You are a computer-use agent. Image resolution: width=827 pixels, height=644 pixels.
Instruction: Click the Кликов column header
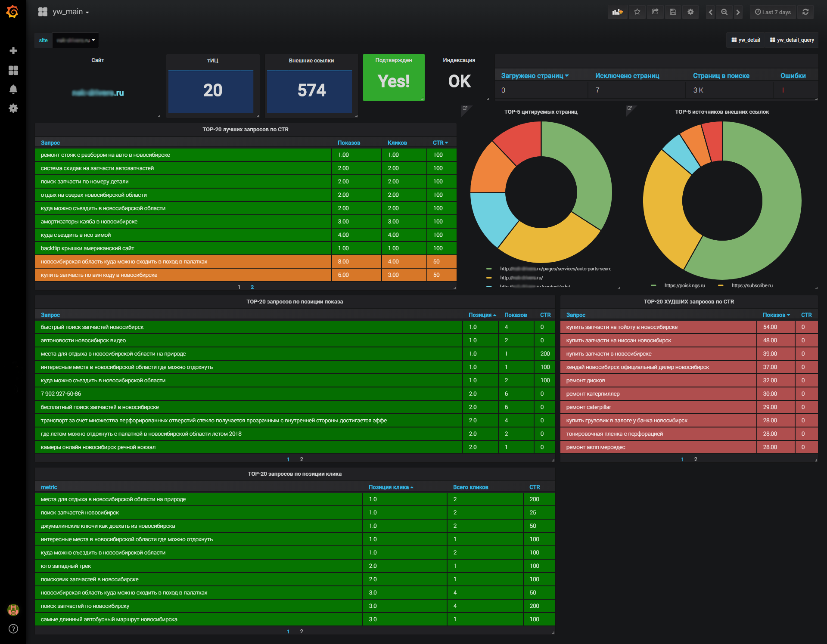click(397, 143)
